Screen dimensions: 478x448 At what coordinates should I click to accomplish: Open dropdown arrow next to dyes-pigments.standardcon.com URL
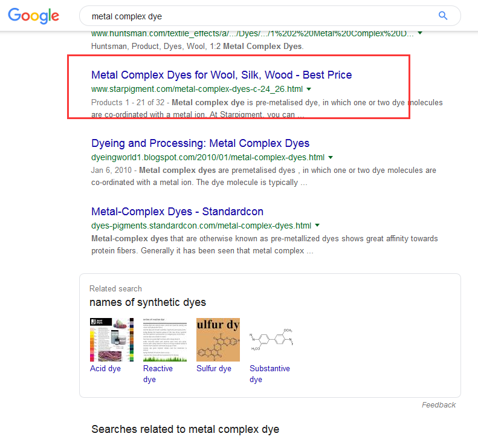click(x=317, y=226)
